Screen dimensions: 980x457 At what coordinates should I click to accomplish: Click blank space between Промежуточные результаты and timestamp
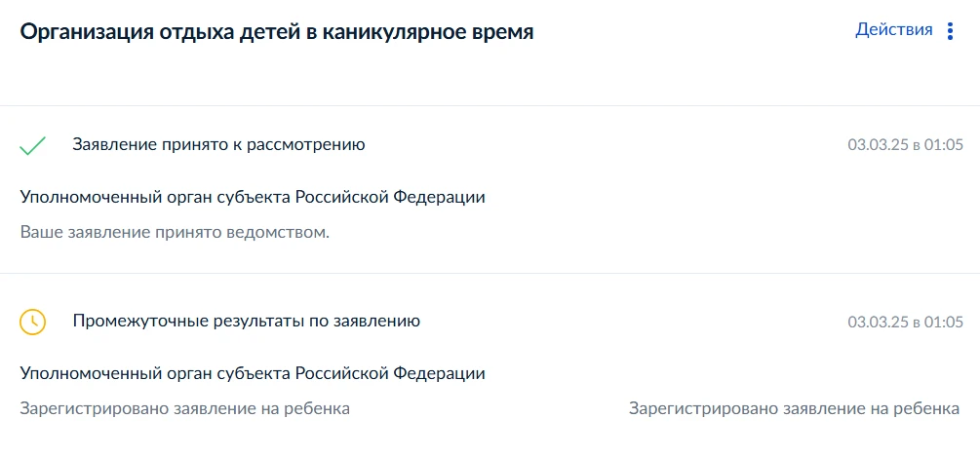point(634,322)
